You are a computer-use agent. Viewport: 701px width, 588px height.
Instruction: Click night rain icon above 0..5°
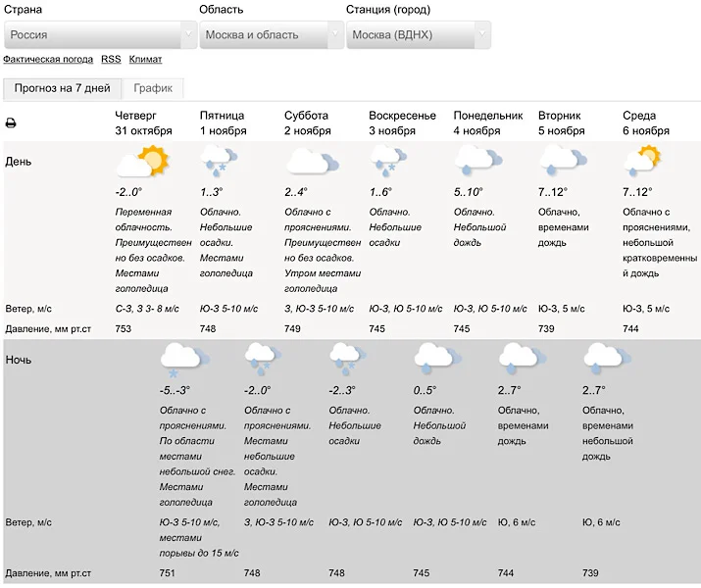(x=438, y=359)
